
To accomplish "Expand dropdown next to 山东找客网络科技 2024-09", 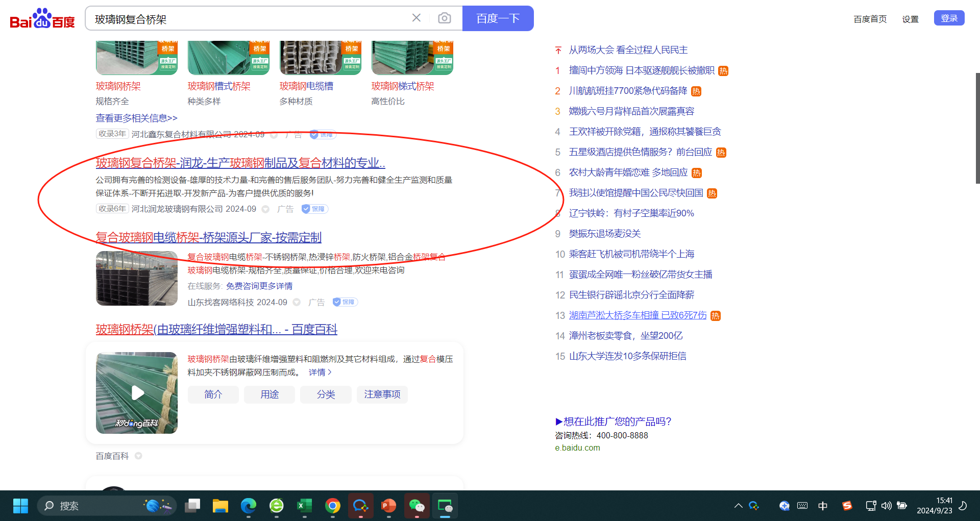I will 297,303.
